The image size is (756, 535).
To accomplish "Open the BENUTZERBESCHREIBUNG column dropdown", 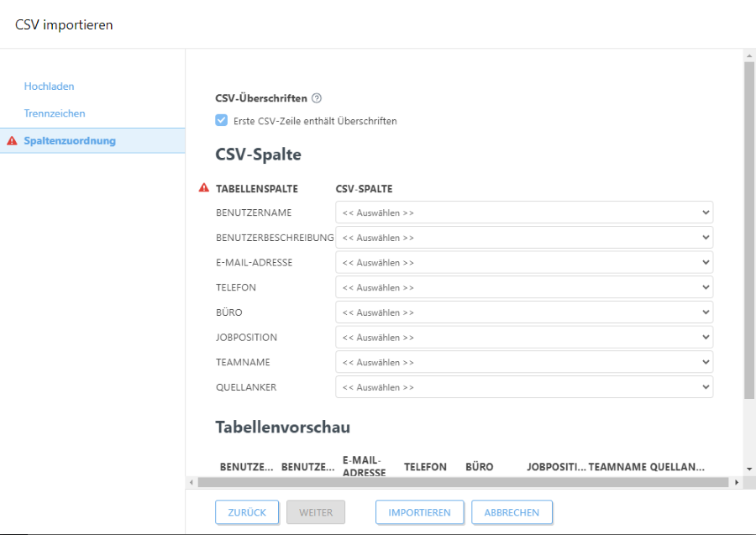I will pyautogui.click(x=706, y=237).
